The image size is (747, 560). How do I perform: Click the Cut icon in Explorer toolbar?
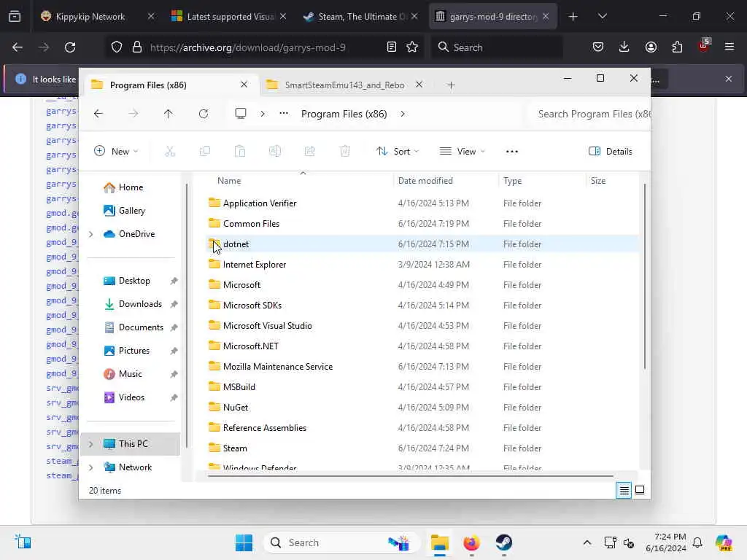point(170,152)
